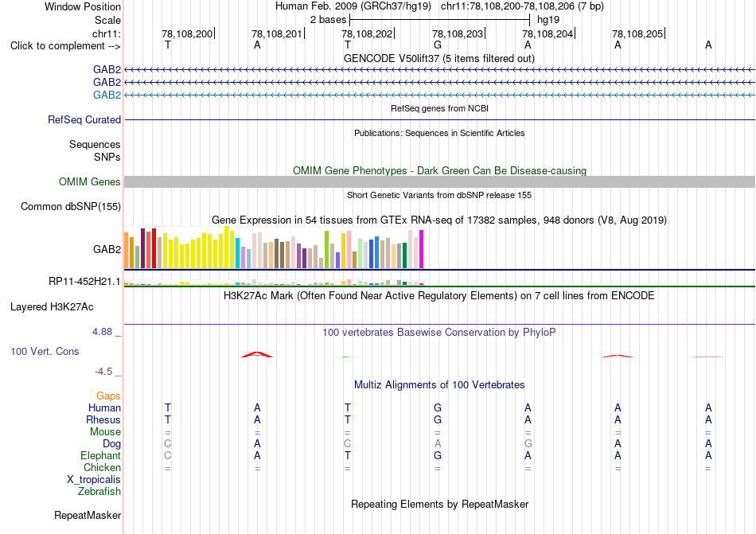Click the Common dbSNP(155) track label
This screenshot has width=756, height=534.
coord(70,206)
